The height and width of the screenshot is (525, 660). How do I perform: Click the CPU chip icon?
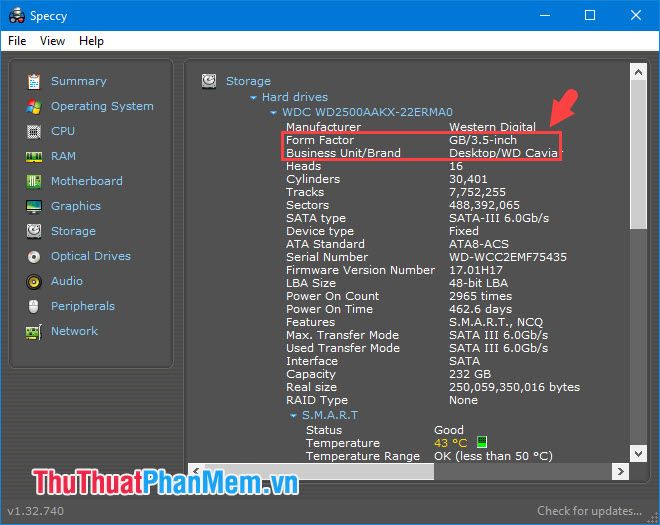[34, 132]
